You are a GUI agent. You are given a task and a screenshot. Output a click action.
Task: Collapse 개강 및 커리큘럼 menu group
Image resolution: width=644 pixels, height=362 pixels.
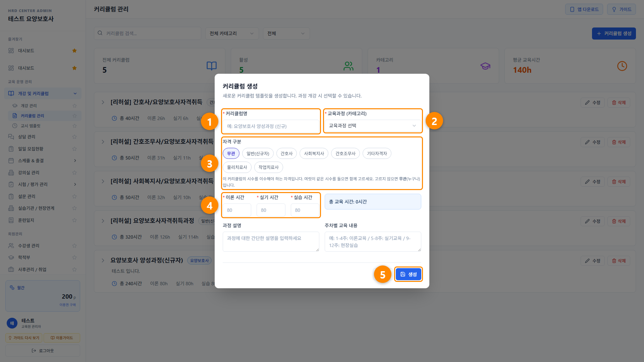coord(43,94)
